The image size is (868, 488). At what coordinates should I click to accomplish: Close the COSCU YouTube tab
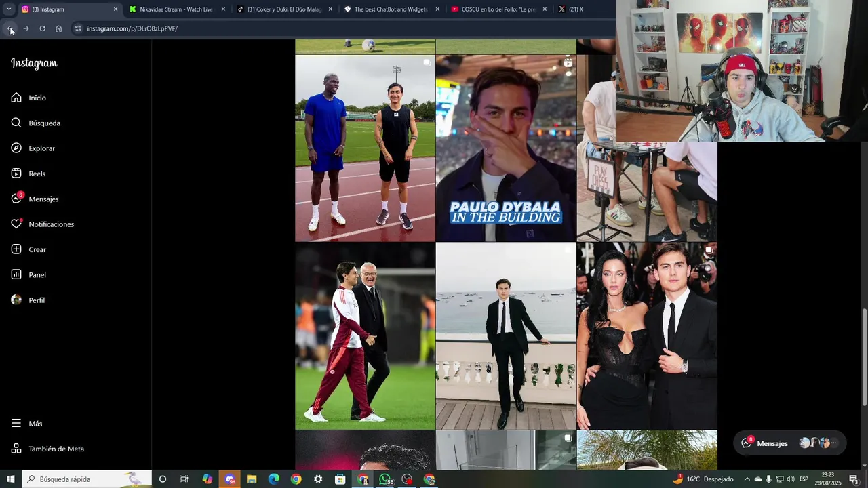pyautogui.click(x=545, y=9)
